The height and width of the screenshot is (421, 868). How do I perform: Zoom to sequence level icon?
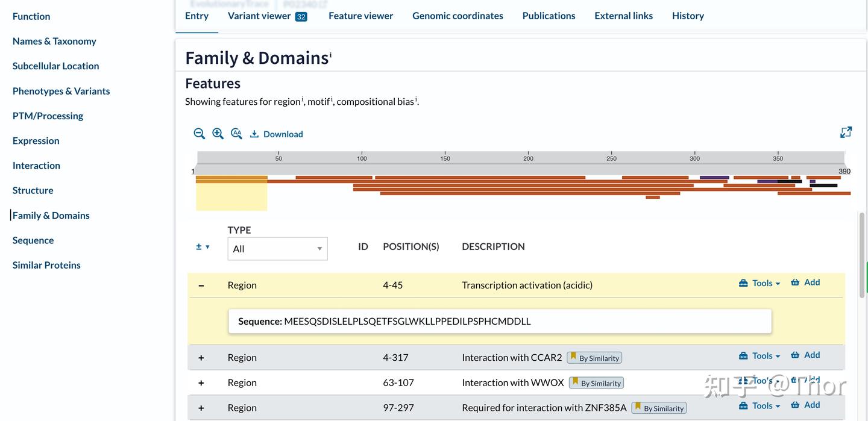coord(237,134)
